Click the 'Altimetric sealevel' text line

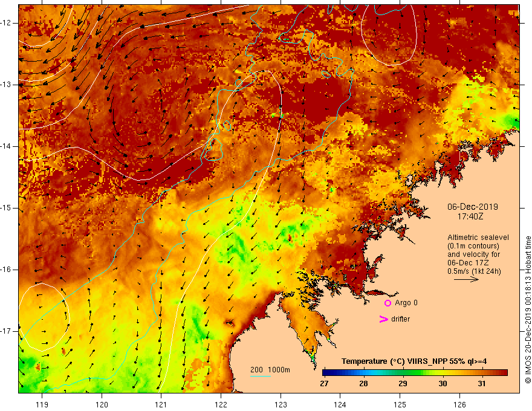tap(478, 238)
